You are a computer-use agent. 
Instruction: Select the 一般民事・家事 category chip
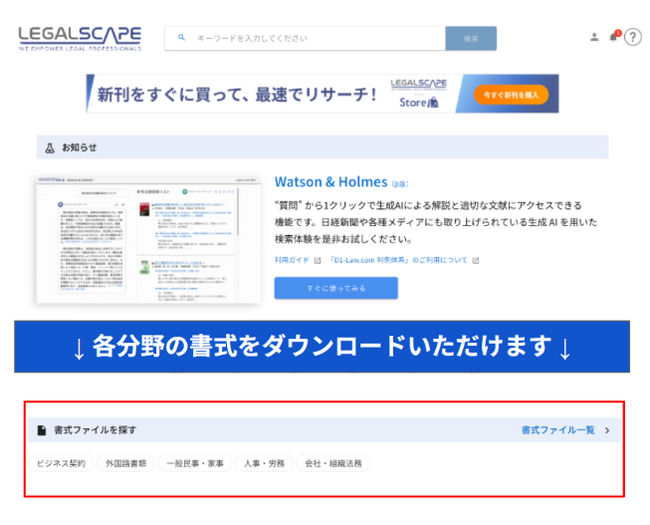pyautogui.click(x=195, y=463)
